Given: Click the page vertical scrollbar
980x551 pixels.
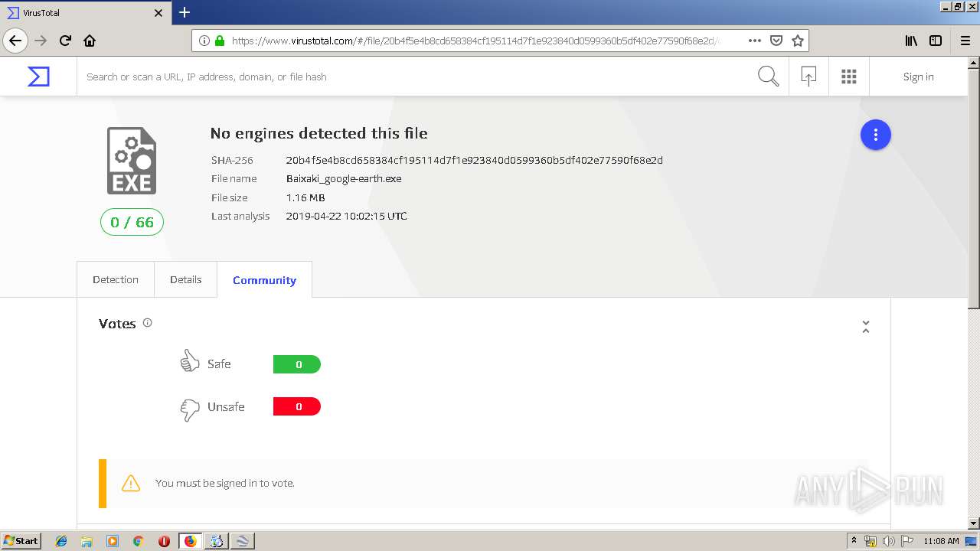Looking at the screenshot, I should click(x=974, y=294).
